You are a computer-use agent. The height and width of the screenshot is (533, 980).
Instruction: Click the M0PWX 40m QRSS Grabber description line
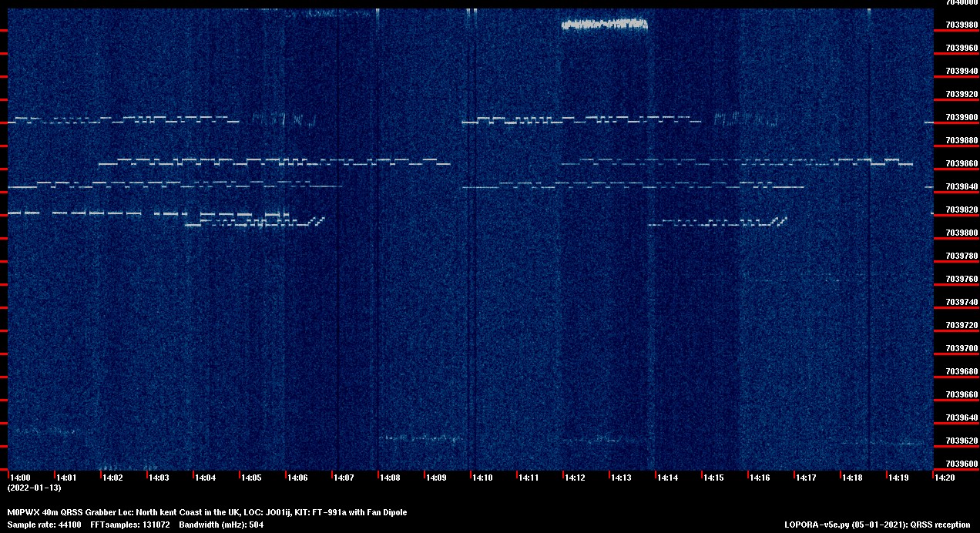click(x=207, y=512)
